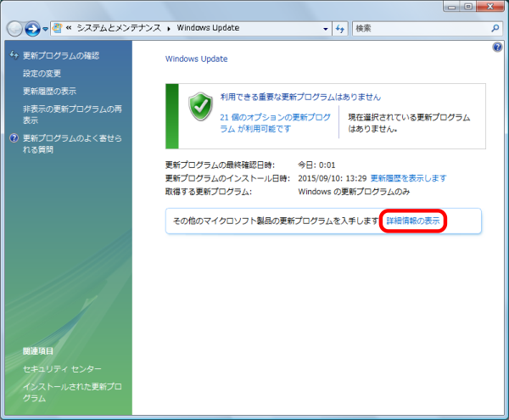The height and width of the screenshot is (420, 509).
Task: Open 更新履歴の表示 in the sidebar
Action: [x=50, y=92]
